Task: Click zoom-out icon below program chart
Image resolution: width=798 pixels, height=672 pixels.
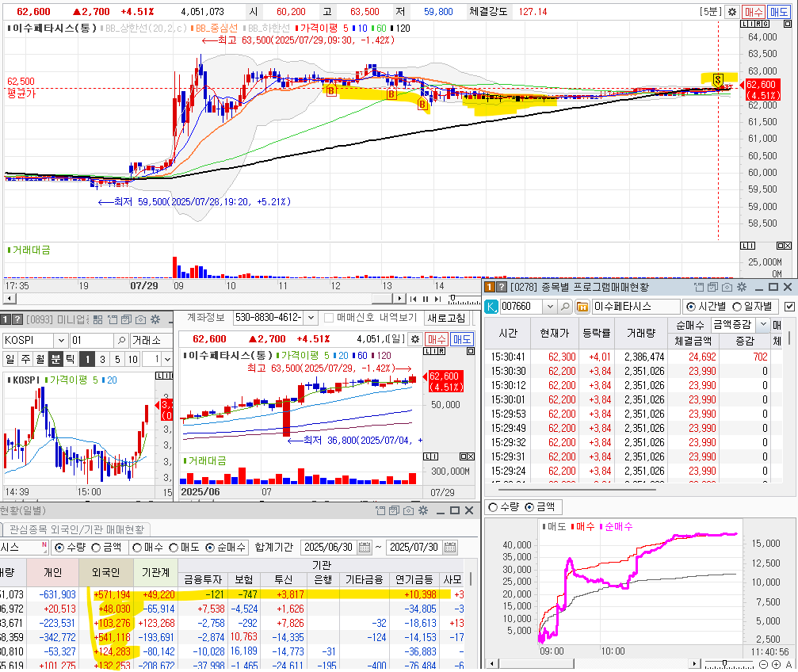Action: [763, 664]
